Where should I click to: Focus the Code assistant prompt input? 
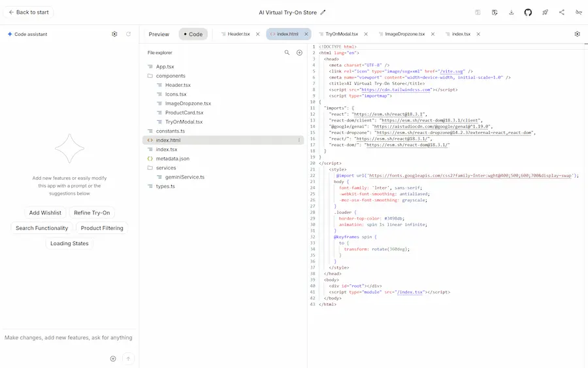click(x=69, y=338)
